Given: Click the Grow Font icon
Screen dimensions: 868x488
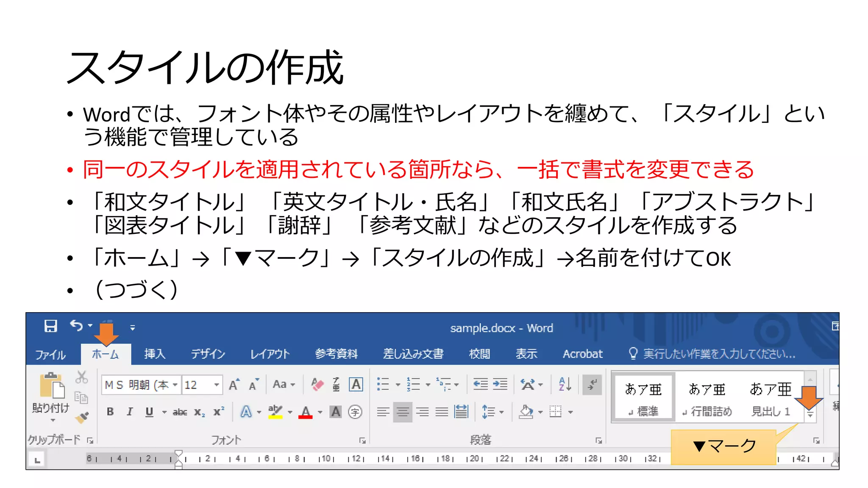Looking at the screenshot, I should (x=234, y=385).
